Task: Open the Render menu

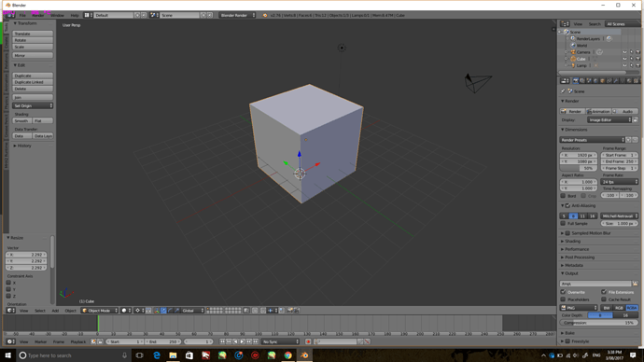Action: click(37, 15)
